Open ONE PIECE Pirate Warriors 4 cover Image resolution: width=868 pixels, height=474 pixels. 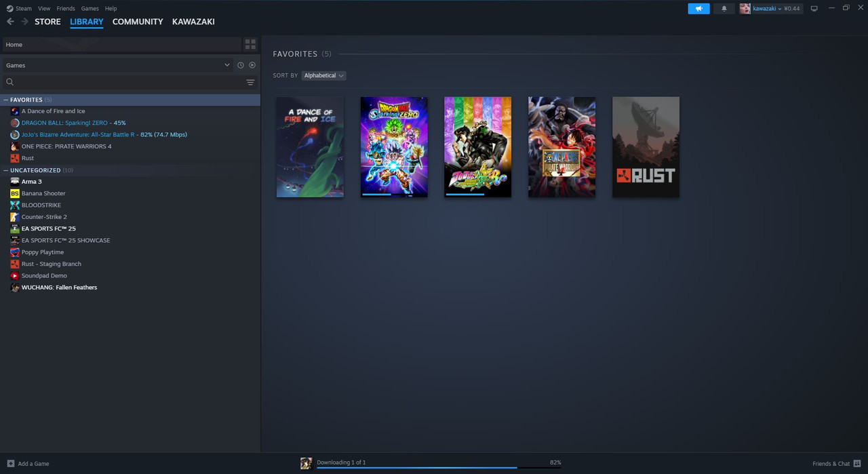pyautogui.click(x=562, y=147)
